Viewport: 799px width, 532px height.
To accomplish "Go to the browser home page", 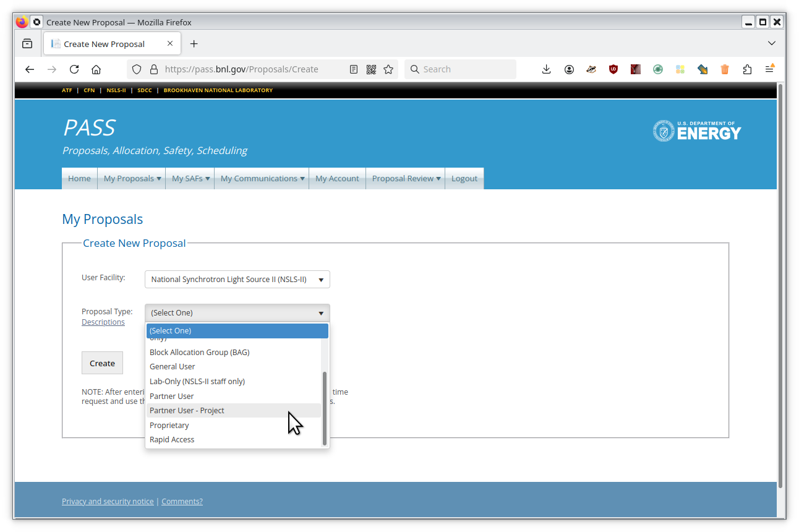I will 96,69.
